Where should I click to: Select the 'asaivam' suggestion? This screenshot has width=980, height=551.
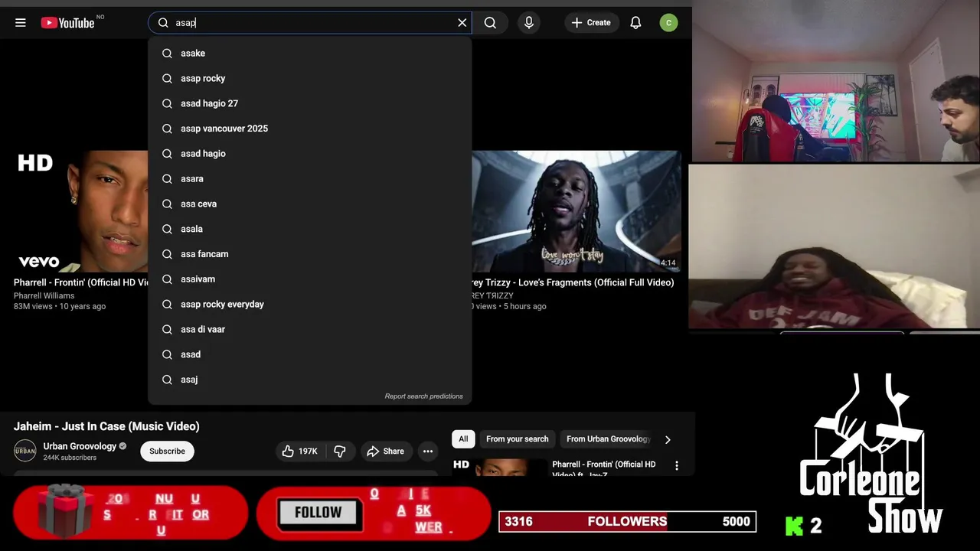pos(310,279)
